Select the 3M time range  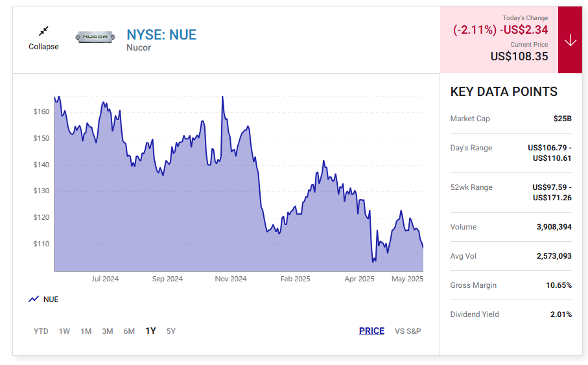108,331
